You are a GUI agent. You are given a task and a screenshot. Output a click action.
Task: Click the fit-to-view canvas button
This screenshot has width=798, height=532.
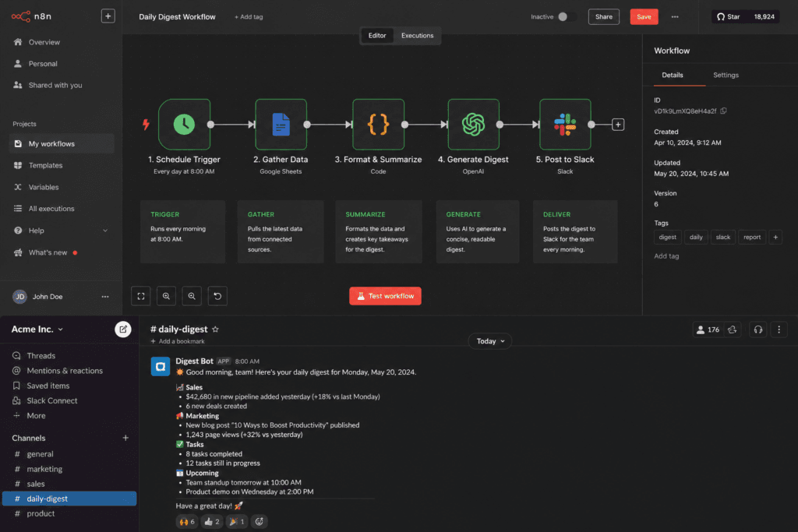(141, 296)
